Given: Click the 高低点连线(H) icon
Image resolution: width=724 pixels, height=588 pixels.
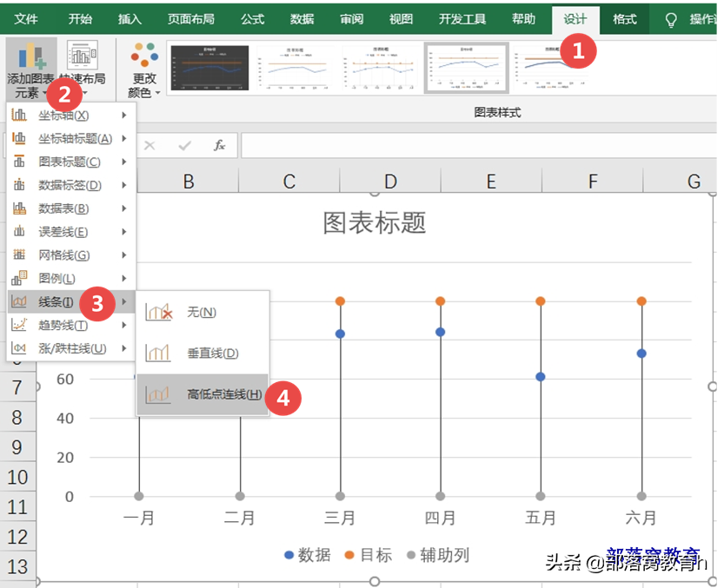Looking at the screenshot, I should point(158,394).
